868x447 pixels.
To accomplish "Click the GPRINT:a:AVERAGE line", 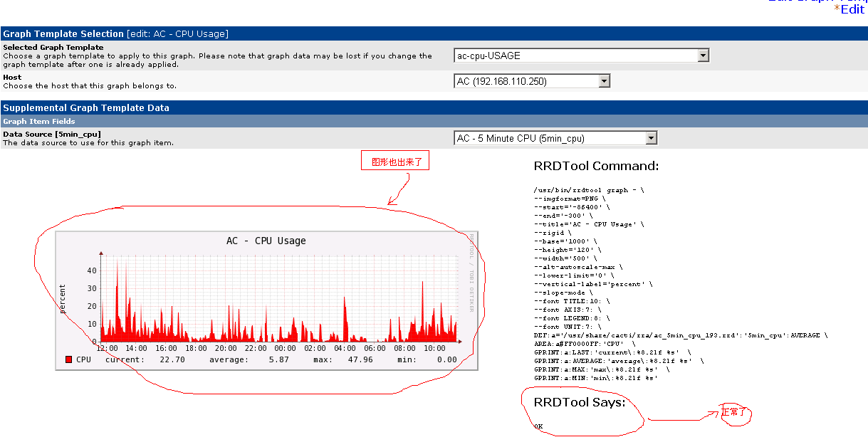I will click(618, 361).
